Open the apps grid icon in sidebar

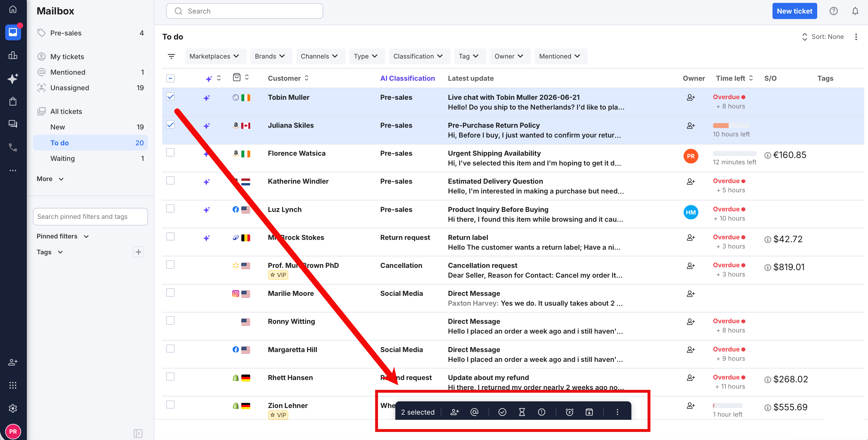(13, 385)
